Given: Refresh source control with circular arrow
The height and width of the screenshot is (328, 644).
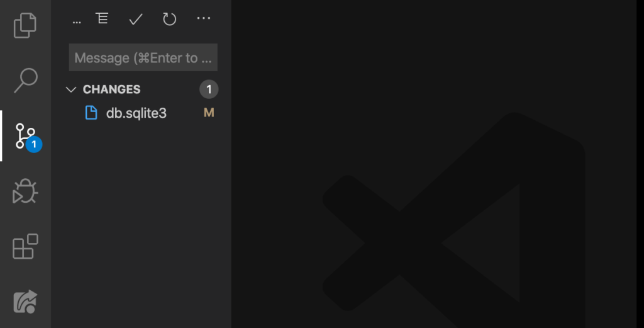Looking at the screenshot, I should tap(169, 19).
